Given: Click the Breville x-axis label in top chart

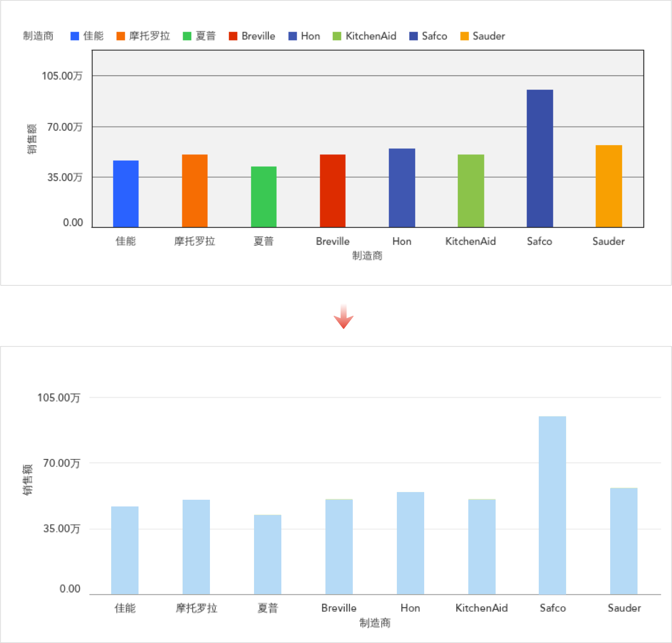Looking at the screenshot, I should pos(333,241).
